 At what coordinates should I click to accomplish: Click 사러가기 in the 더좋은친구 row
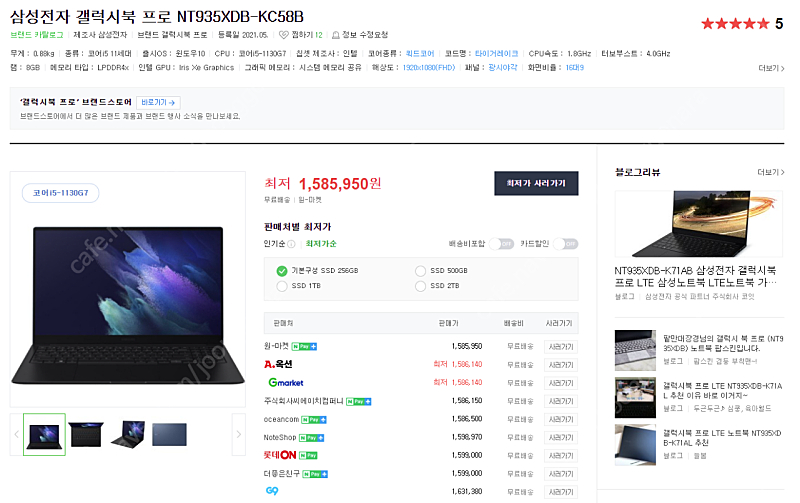tap(561, 474)
